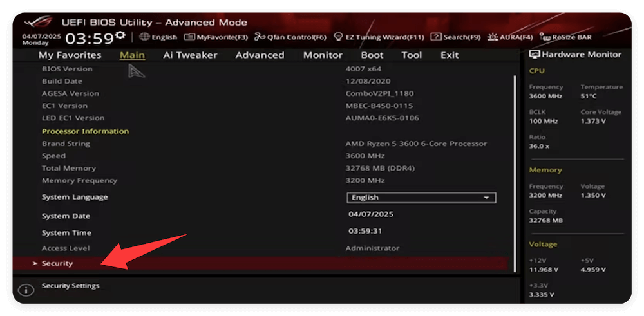
Task: Click Memory heading in Hardware Monitor
Action: click(x=545, y=170)
